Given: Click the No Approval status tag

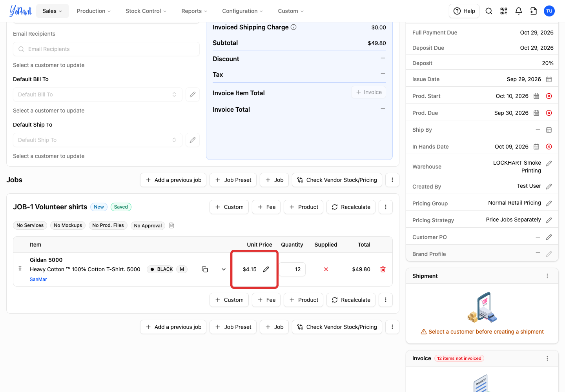Looking at the screenshot, I should coord(148,225).
